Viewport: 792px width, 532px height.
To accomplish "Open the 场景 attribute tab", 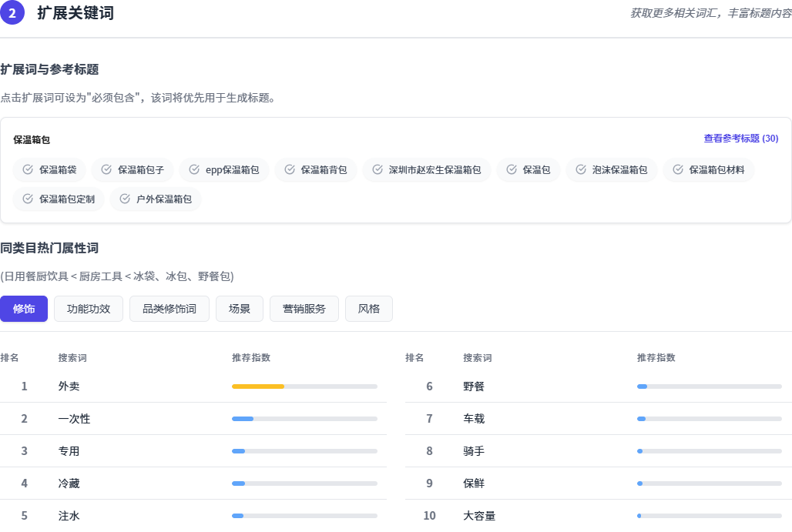I will coord(240,309).
